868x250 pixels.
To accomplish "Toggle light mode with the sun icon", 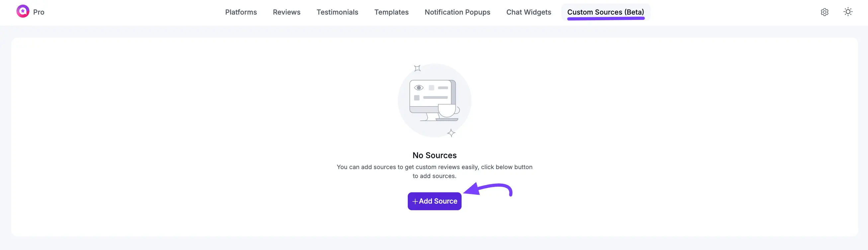I will pyautogui.click(x=848, y=12).
